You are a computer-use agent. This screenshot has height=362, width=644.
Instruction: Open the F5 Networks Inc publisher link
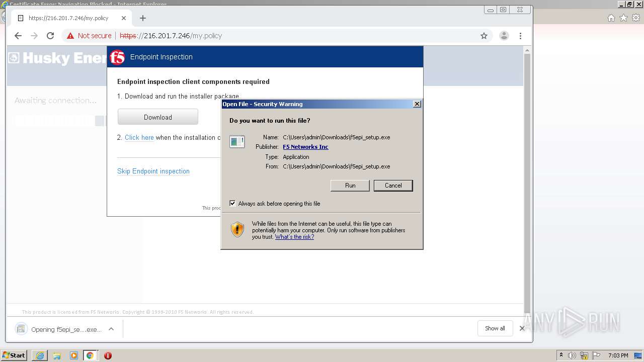305,147
